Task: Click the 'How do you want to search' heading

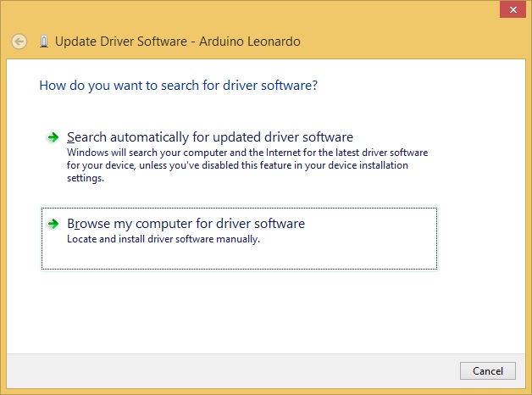Action: point(179,85)
